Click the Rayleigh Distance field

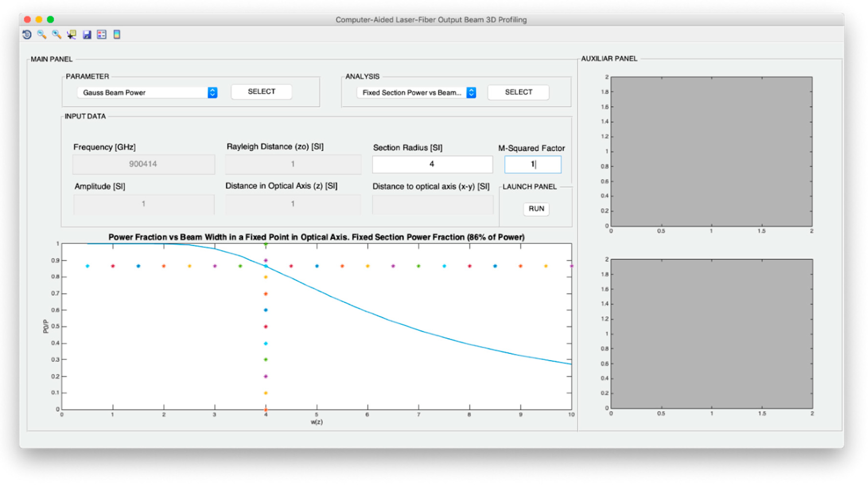pyautogui.click(x=293, y=164)
